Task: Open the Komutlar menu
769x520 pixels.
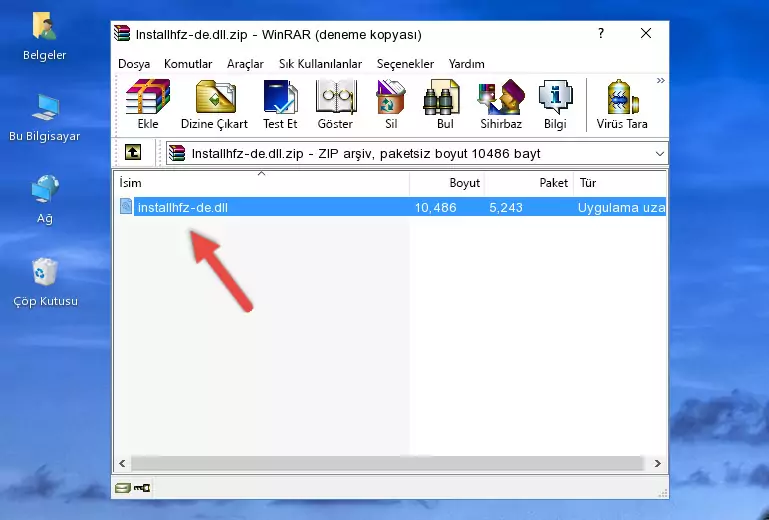Action: point(188,64)
